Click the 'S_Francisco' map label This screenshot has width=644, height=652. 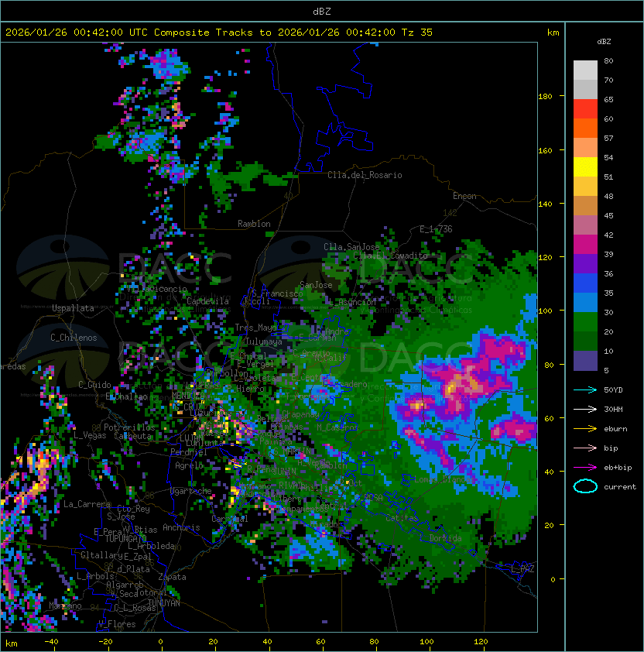[x=277, y=293]
